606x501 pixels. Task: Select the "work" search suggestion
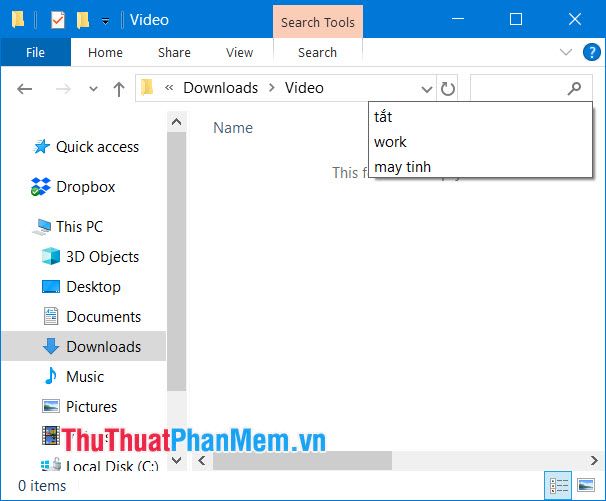(391, 142)
